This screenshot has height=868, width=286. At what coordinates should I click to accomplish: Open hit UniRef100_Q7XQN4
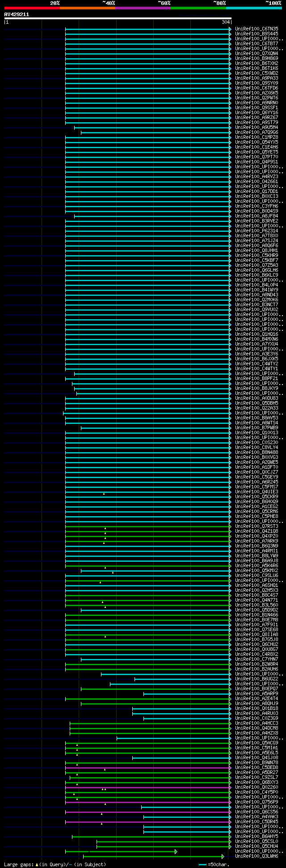tap(257, 53)
